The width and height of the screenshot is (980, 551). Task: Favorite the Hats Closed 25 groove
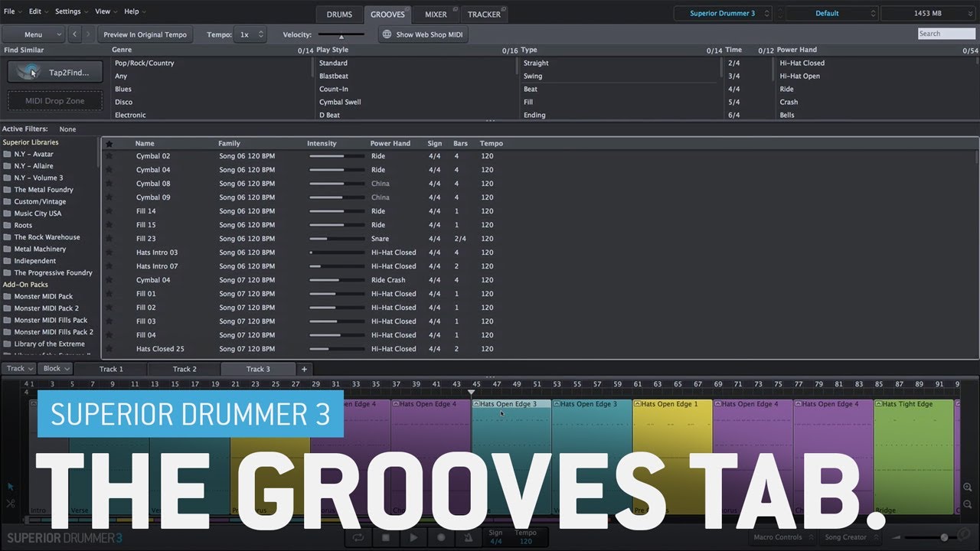pos(109,349)
